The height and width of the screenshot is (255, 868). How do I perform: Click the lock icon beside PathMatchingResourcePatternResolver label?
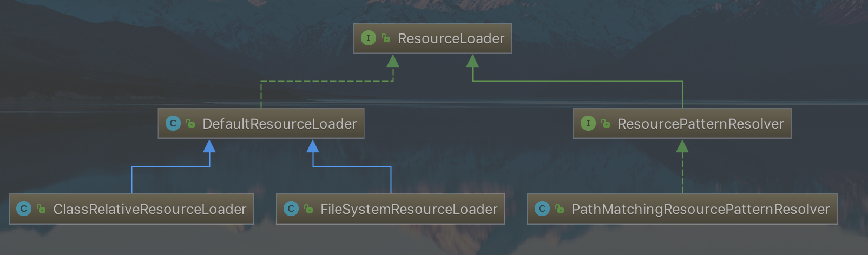(x=560, y=209)
